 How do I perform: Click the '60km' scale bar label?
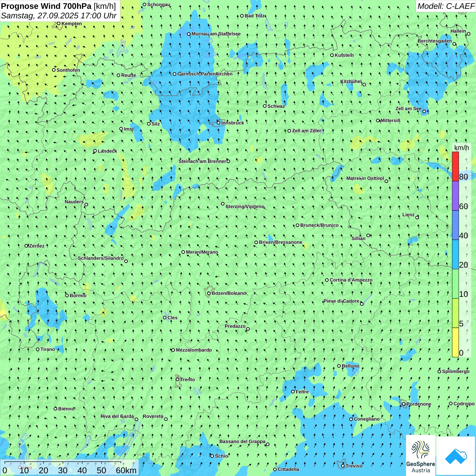pyautogui.click(x=126, y=470)
